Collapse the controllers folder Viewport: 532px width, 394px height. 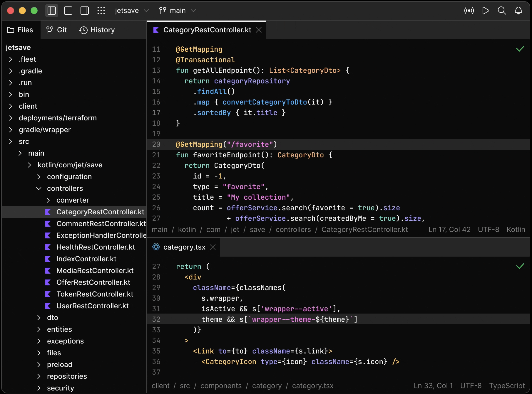(39, 188)
